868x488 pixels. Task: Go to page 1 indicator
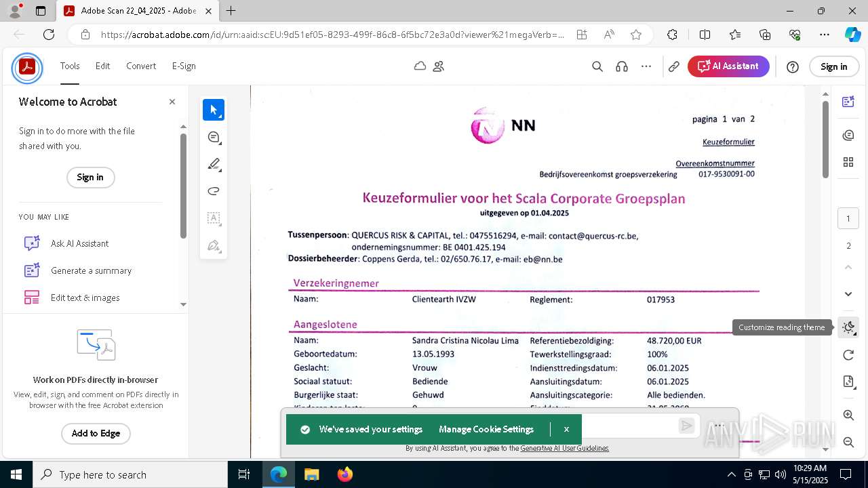click(848, 218)
